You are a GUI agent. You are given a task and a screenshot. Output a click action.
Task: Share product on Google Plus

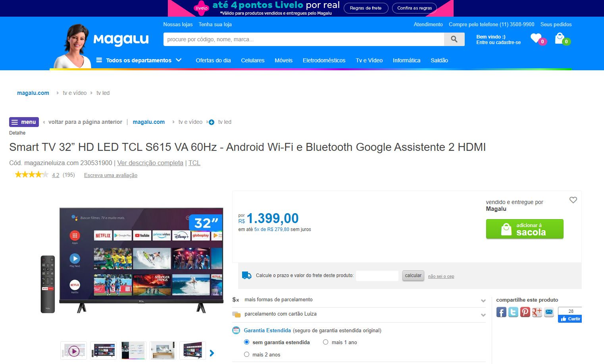click(537, 312)
